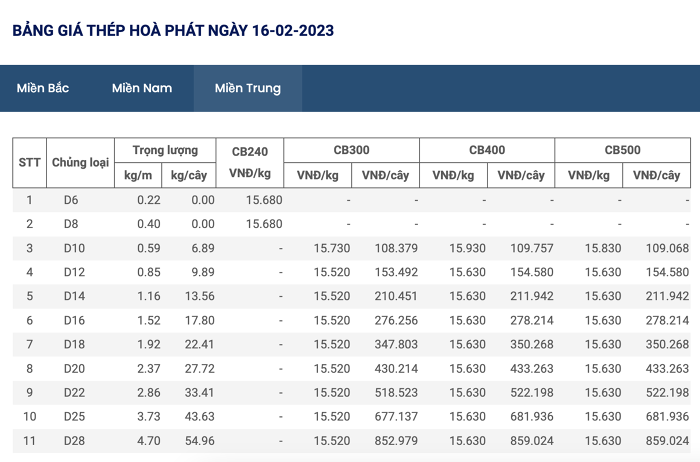Select the Miền Trung tab
Image resolution: width=700 pixels, height=462 pixels.
pos(248,88)
